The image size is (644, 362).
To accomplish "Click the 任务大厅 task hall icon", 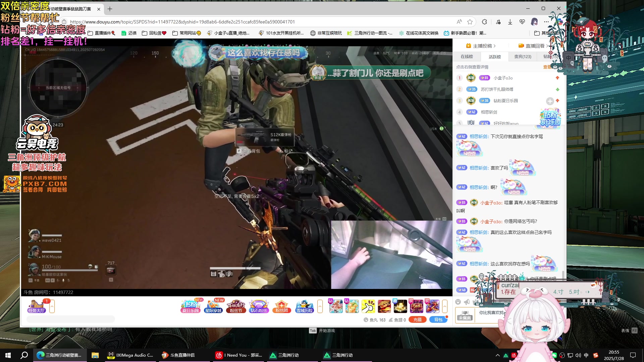I will coord(37,306).
